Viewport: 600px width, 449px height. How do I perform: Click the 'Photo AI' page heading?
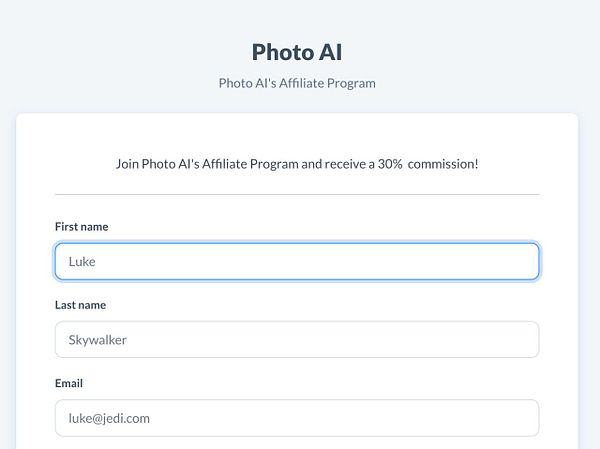(297, 52)
